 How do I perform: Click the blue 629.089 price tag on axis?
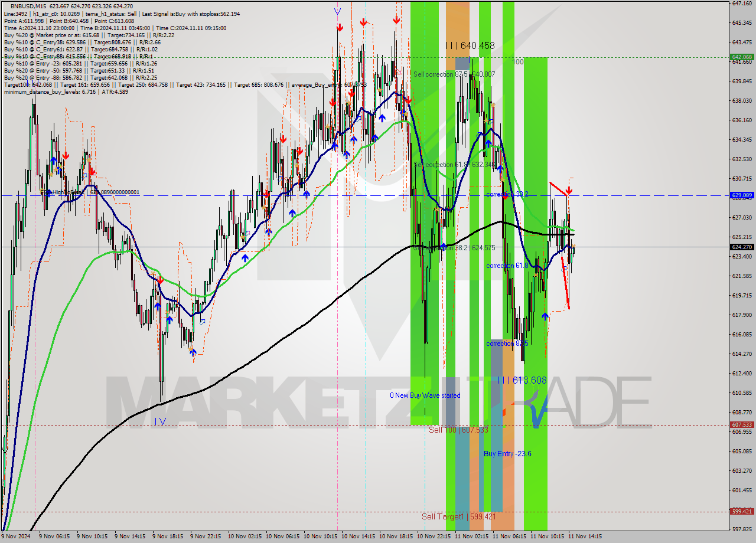(x=742, y=195)
